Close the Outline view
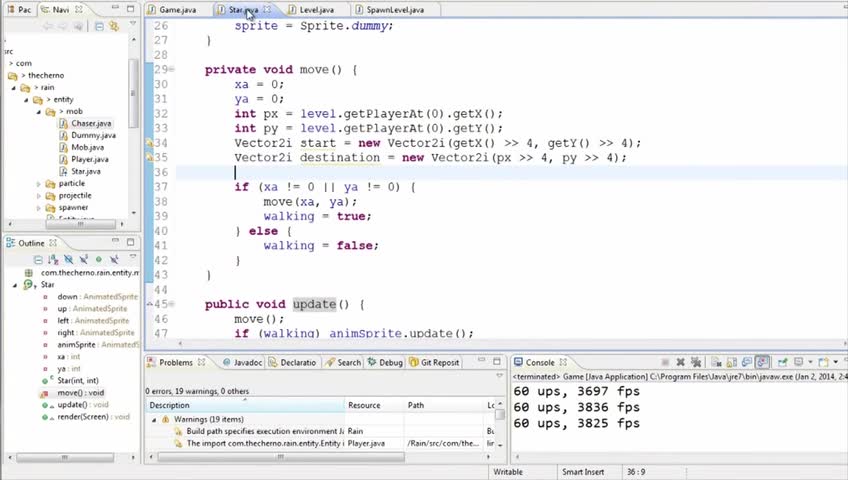This screenshot has height=480, width=848. 52,243
